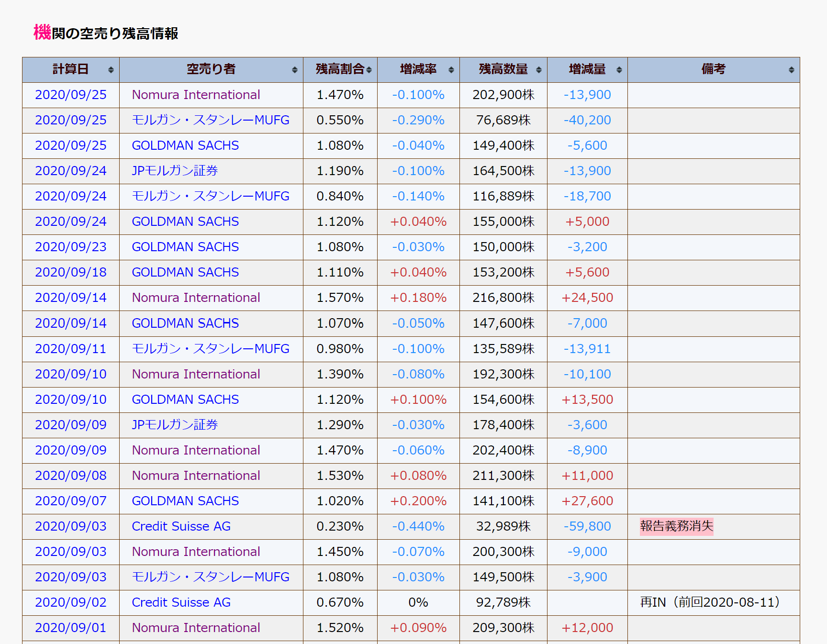Click the 2020/09/18 date link
This screenshot has height=644, width=827.
tap(71, 272)
